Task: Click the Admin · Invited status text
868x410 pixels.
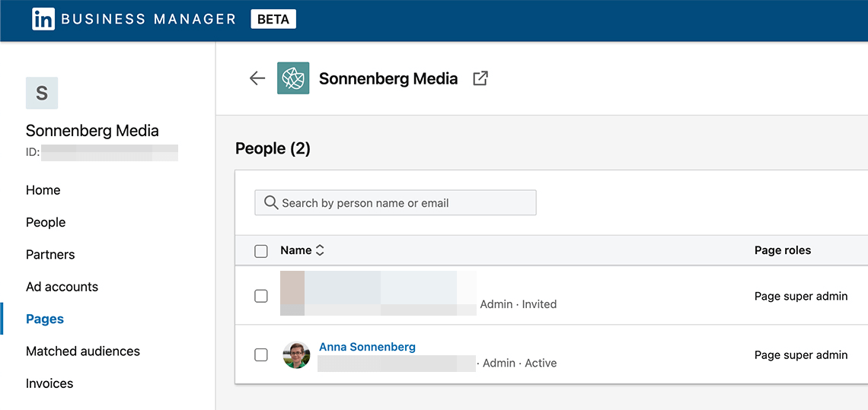Action: [519, 304]
